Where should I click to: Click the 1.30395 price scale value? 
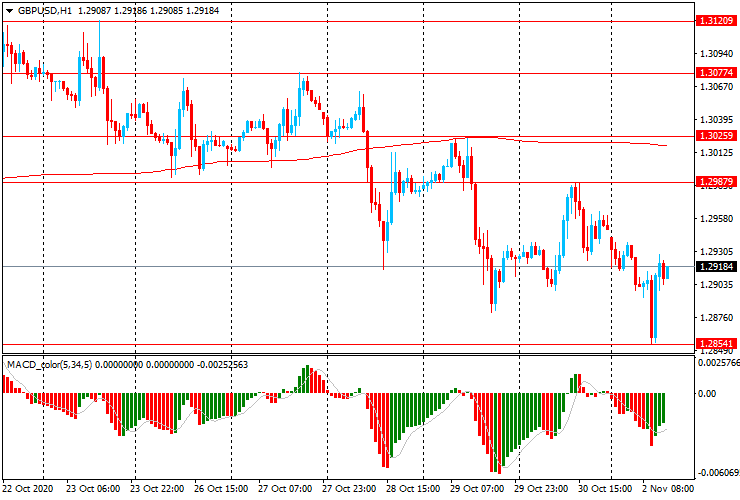[717, 120]
